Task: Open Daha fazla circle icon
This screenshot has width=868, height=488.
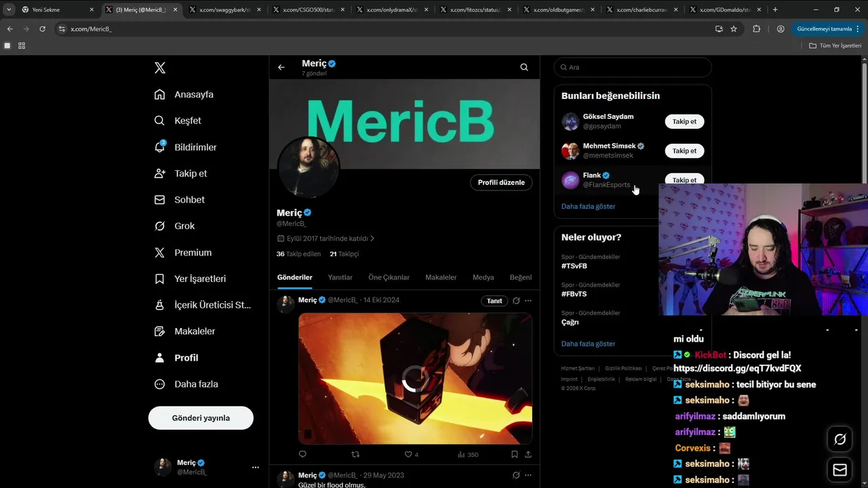Action: [159, 384]
